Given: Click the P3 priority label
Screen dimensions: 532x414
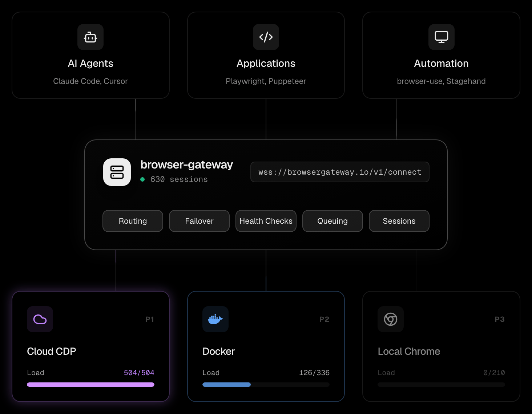Looking at the screenshot, I should [500, 319].
